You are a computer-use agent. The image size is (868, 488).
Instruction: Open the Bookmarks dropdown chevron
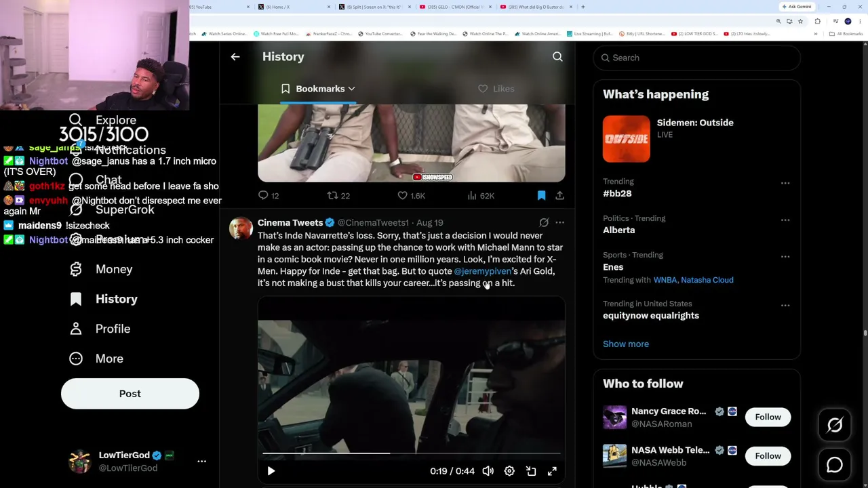[351, 89]
